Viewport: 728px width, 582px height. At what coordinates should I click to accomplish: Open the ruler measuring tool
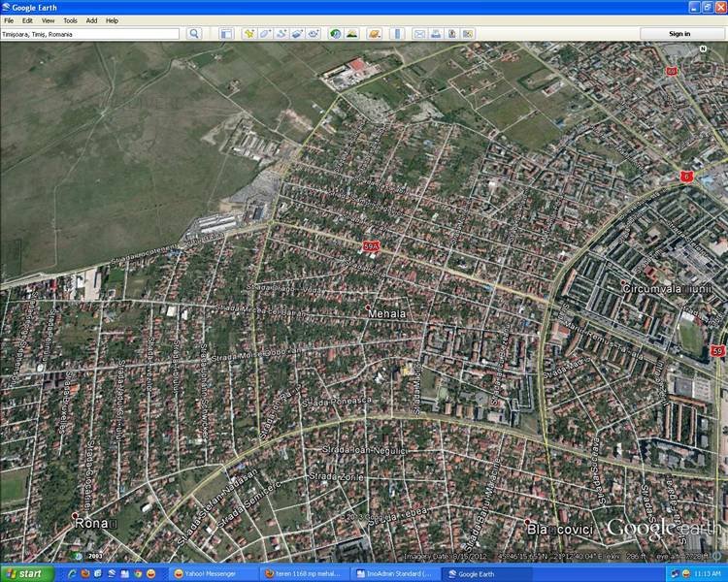(396, 33)
